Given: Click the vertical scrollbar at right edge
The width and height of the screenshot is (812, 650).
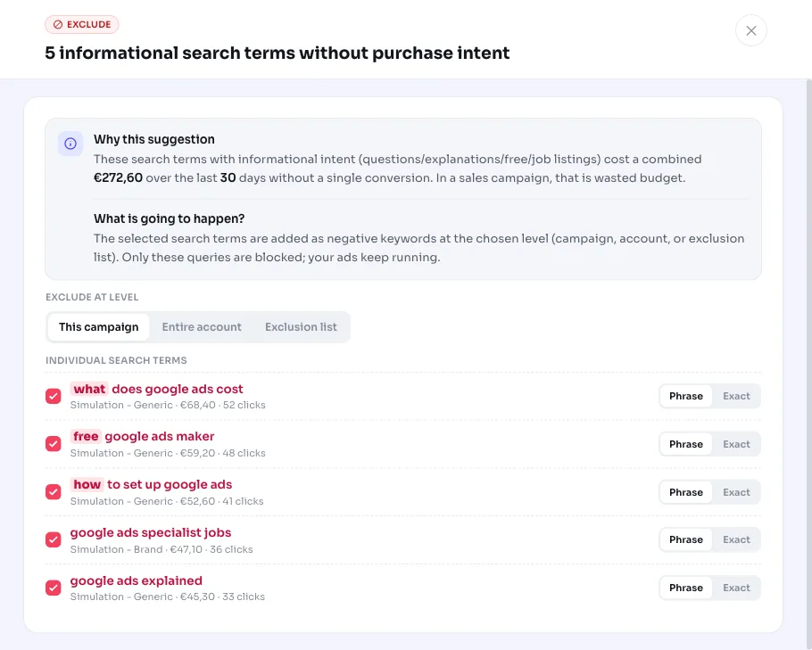Looking at the screenshot, I should (809, 365).
